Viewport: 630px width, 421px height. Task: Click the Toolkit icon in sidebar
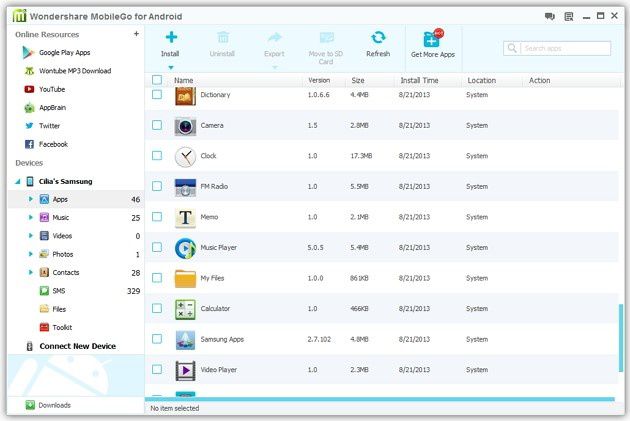44,327
